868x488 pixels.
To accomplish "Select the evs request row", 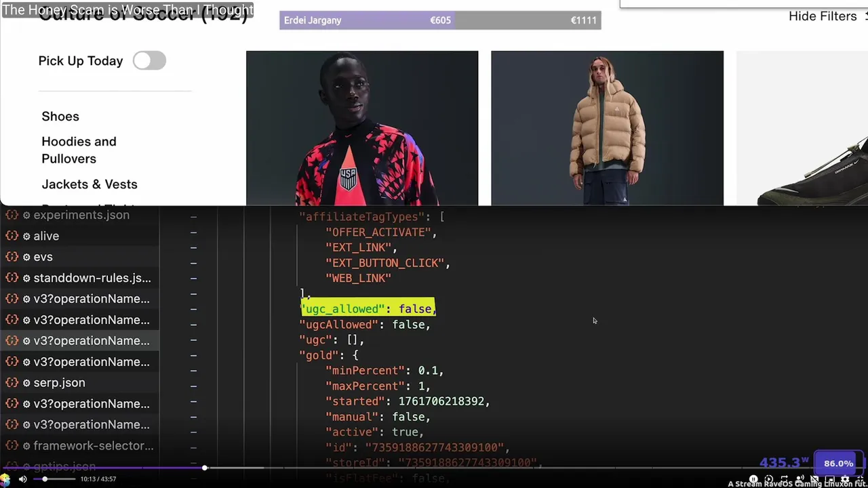I will (x=80, y=257).
